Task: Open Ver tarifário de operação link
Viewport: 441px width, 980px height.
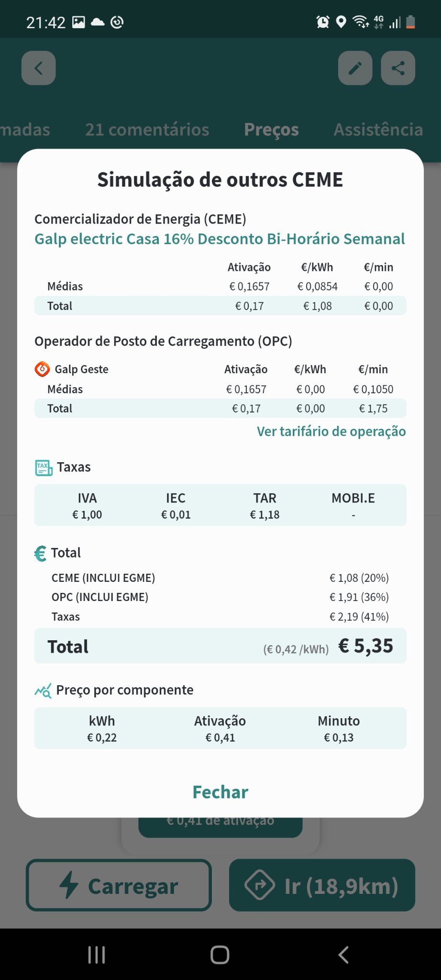Action: click(x=331, y=432)
